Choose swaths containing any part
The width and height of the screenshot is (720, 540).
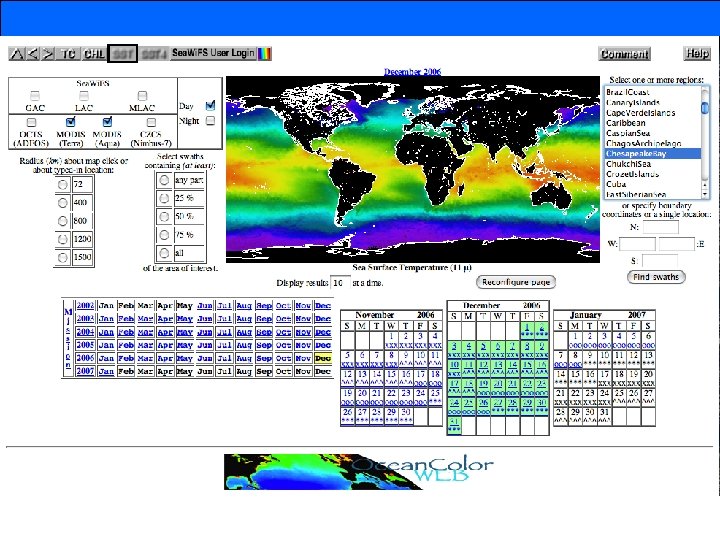click(x=164, y=180)
